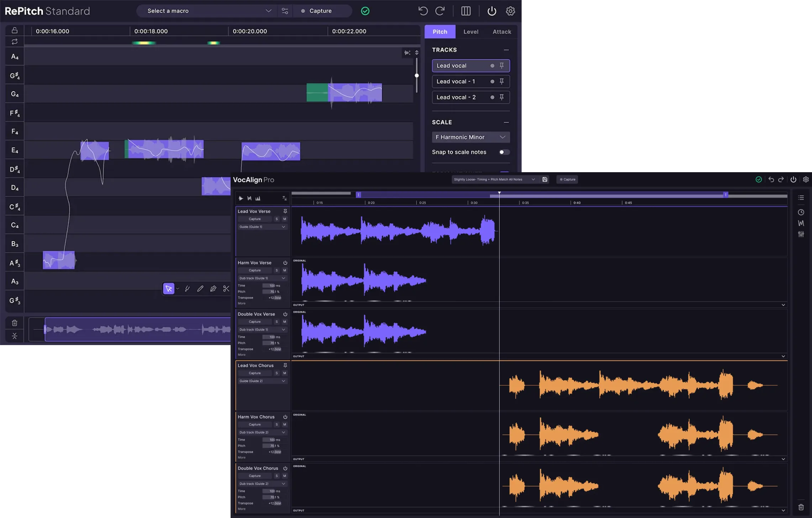
Task: Toggle the RePitch lock icon
Action: point(15,30)
